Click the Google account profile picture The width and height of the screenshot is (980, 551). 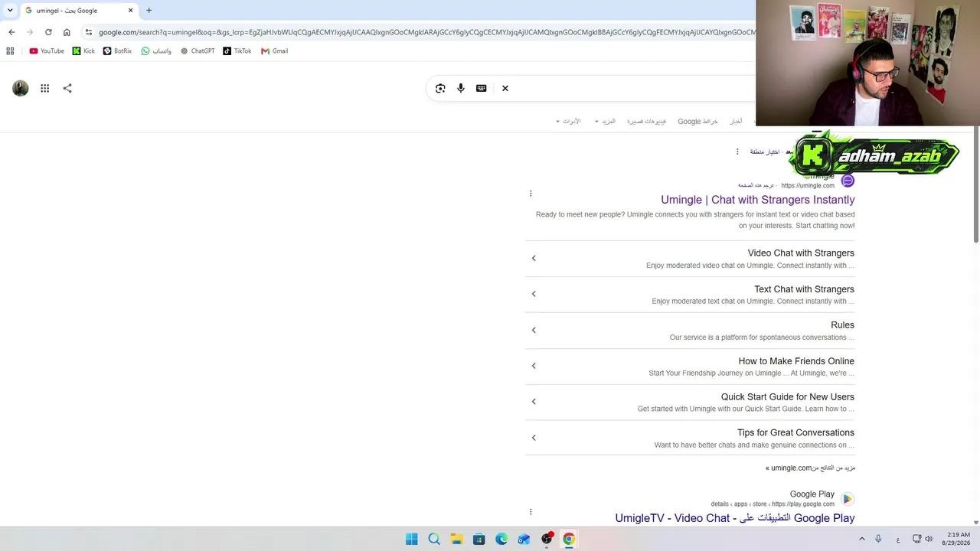pyautogui.click(x=21, y=89)
